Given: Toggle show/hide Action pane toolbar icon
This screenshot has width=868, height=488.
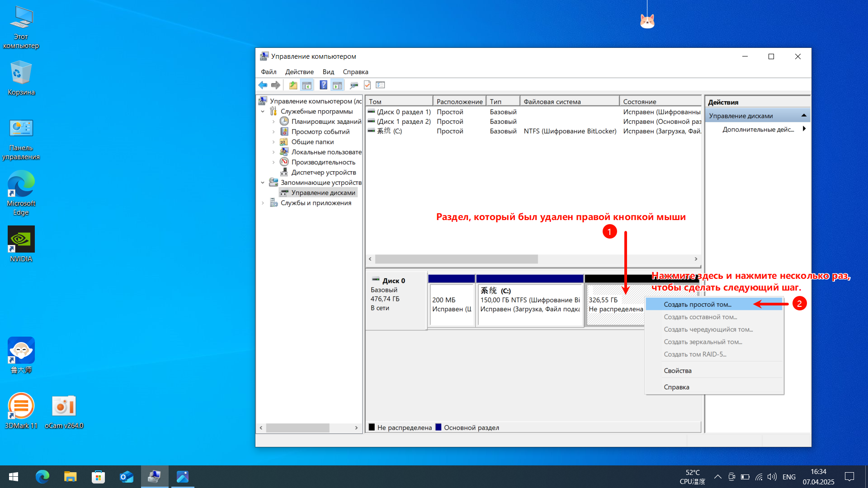Looking at the screenshot, I should click(x=337, y=85).
